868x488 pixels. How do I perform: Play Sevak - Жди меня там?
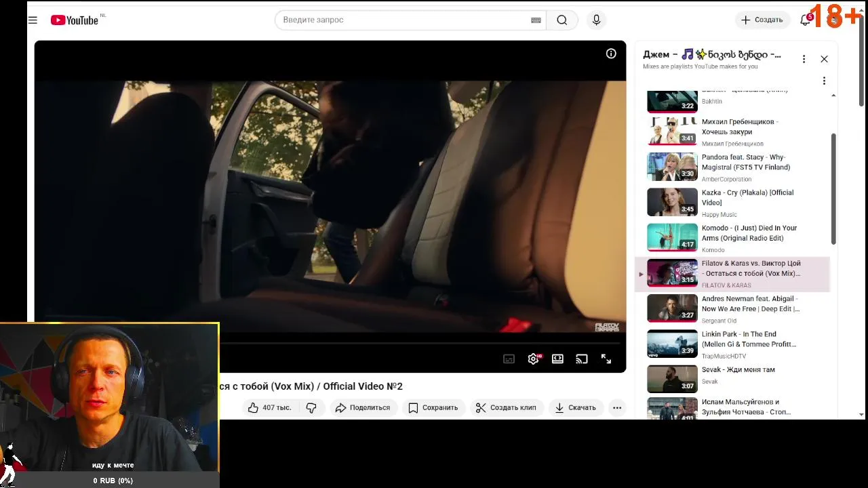[x=732, y=380]
